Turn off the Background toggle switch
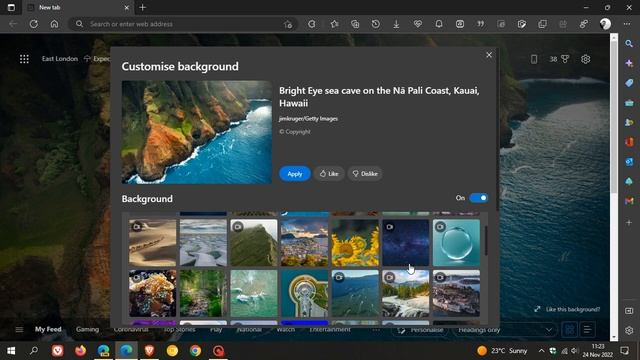 [478, 198]
